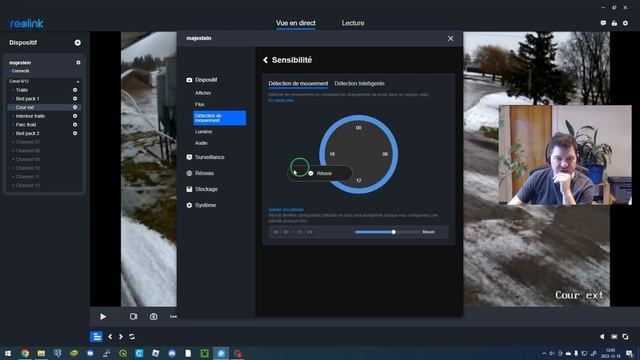The width and height of the screenshot is (640, 360).
Task: Open the messages chat icon
Action: point(603,23)
